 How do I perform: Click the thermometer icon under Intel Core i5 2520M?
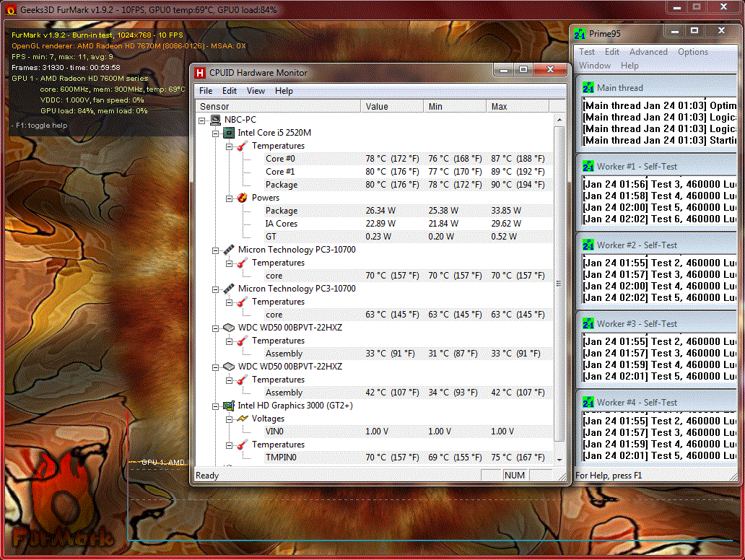click(x=243, y=146)
